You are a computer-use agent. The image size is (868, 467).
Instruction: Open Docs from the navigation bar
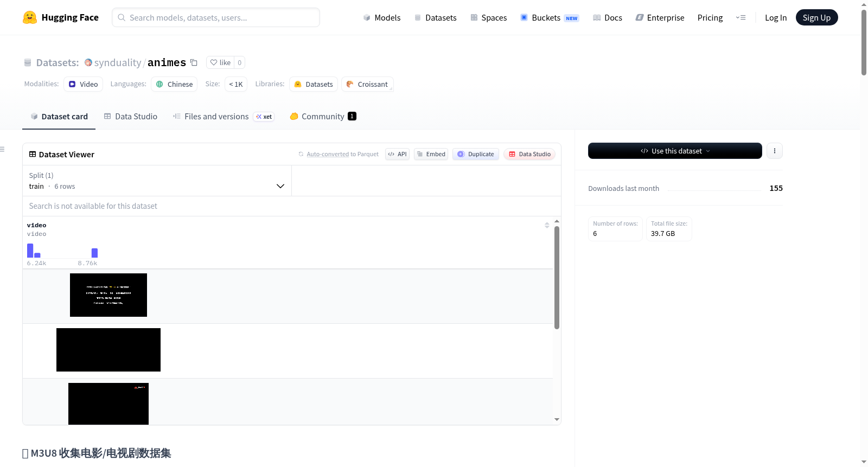pos(608,18)
